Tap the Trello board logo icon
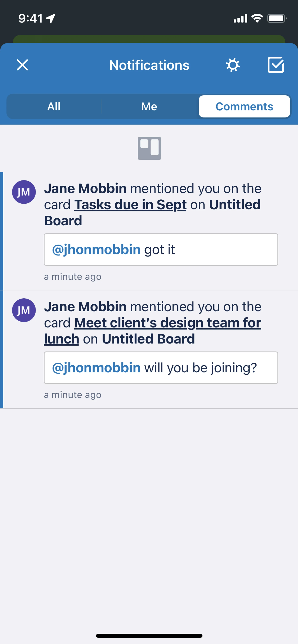The height and width of the screenshot is (644, 298). tap(149, 148)
